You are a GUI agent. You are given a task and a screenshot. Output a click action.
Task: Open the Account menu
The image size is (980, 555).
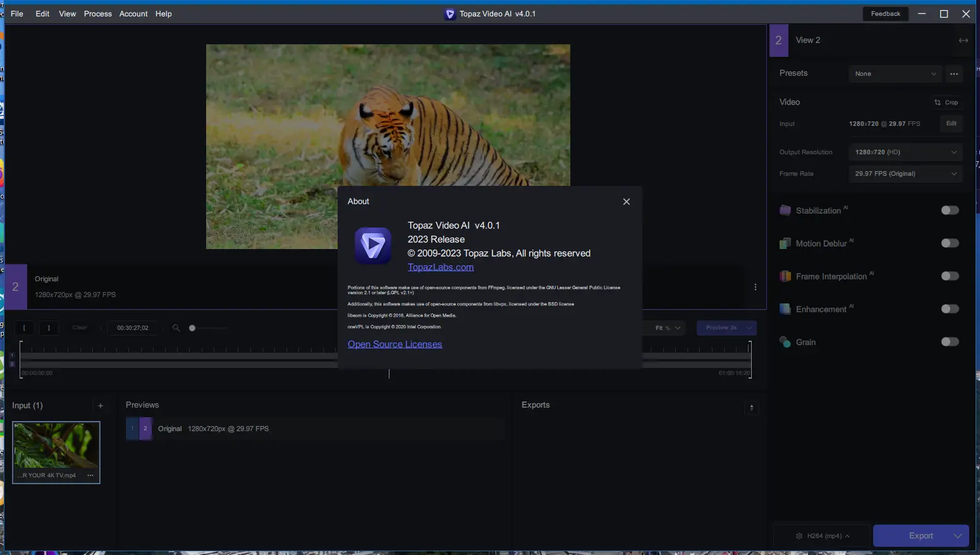(x=133, y=14)
